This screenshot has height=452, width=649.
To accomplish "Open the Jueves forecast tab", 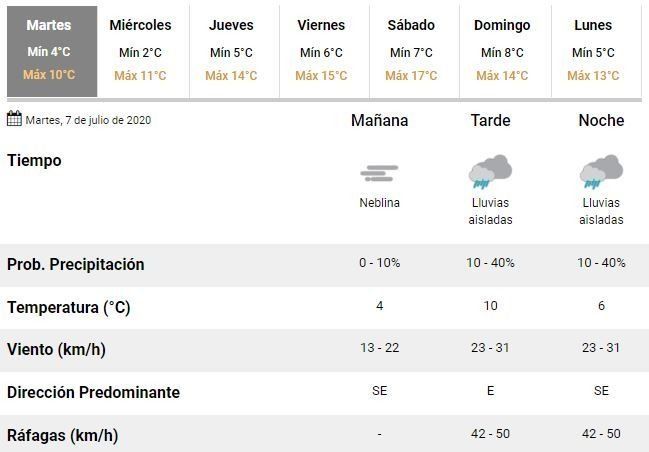I will (x=231, y=50).
